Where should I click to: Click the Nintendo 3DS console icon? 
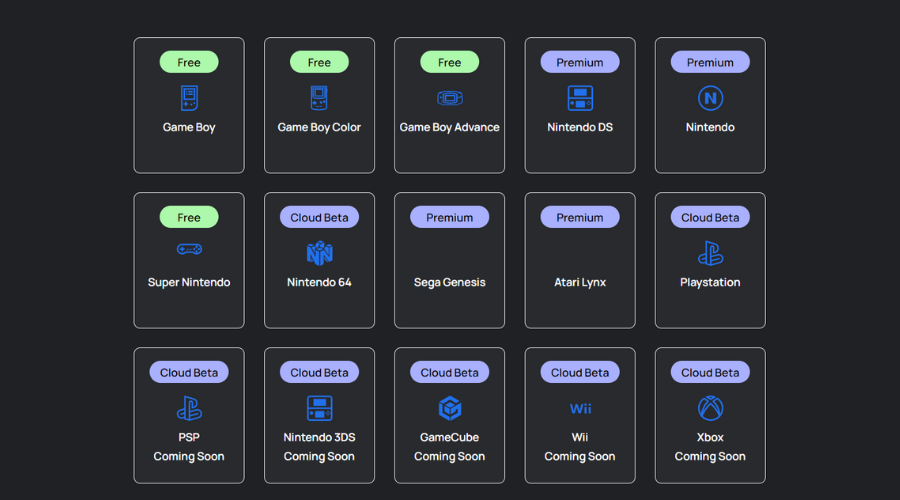[x=319, y=408]
